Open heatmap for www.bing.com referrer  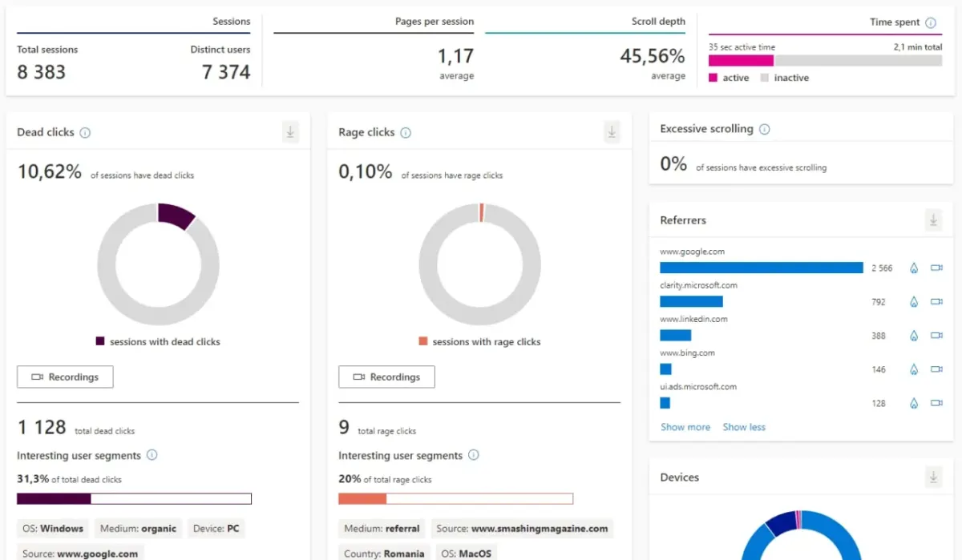913,369
